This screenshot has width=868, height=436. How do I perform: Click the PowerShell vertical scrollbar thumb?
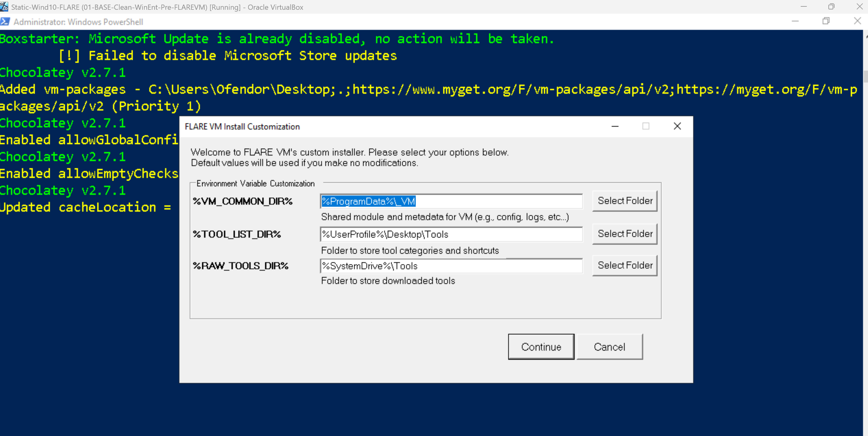(x=866, y=76)
